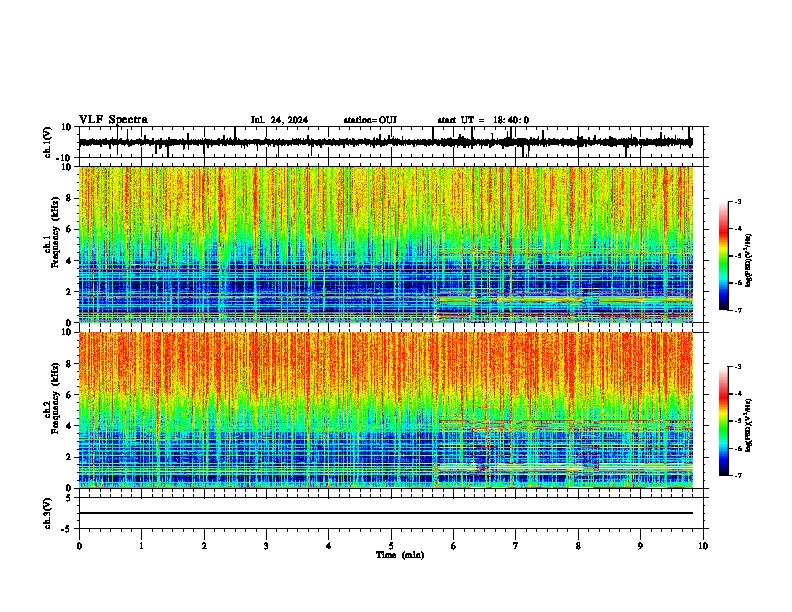This screenshot has width=792, height=612.
Task: Click the "10" tick on the time axis
Action: pyautogui.click(x=703, y=546)
